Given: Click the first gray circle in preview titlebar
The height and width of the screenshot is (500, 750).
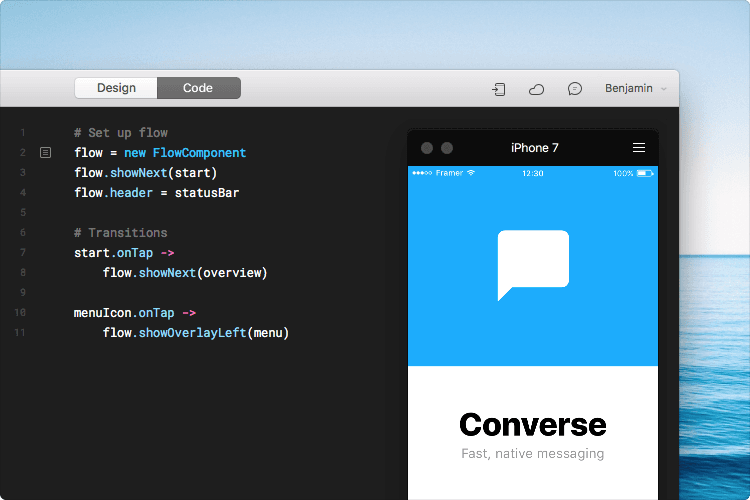Looking at the screenshot, I should (x=427, y=148).
